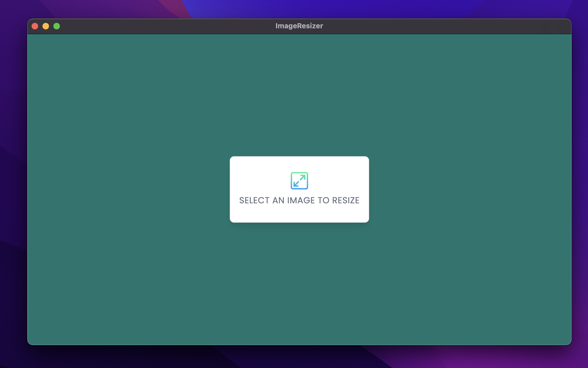The image size is (588, 368).
Task: Click the teal background right of the card
Action: pos(471,189)
